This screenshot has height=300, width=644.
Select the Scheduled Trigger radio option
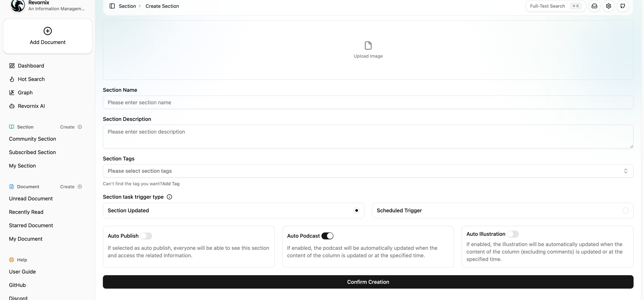(x=626, y=210)
